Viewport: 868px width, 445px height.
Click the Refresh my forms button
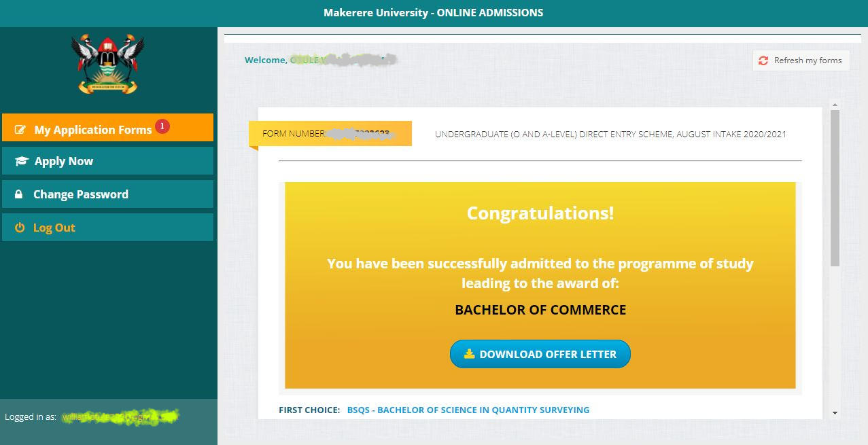pos(801,60)
